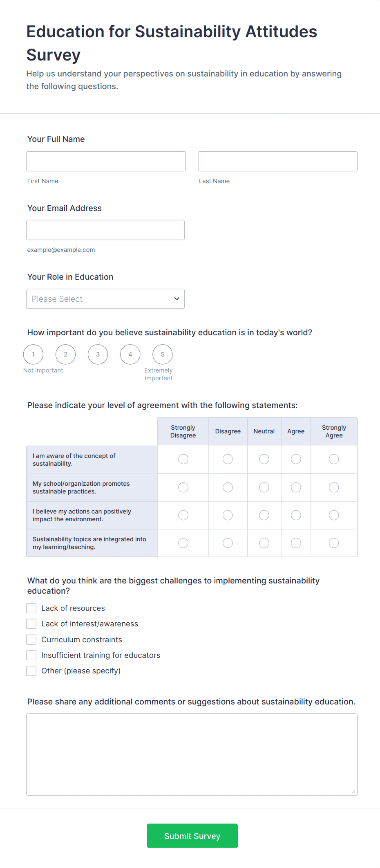Enable the Lack of interest/awareness checkbox
The width and height of the screenshot is (380, 868).
(x=31, y=624)
